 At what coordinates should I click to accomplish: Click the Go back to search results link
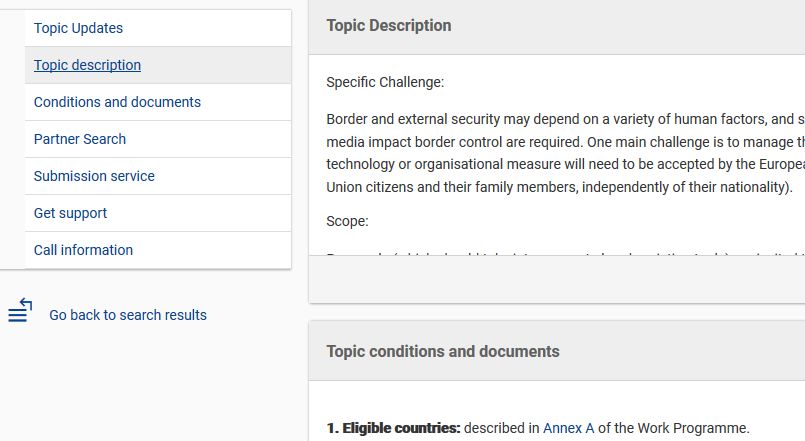click(x=128, y=315)
